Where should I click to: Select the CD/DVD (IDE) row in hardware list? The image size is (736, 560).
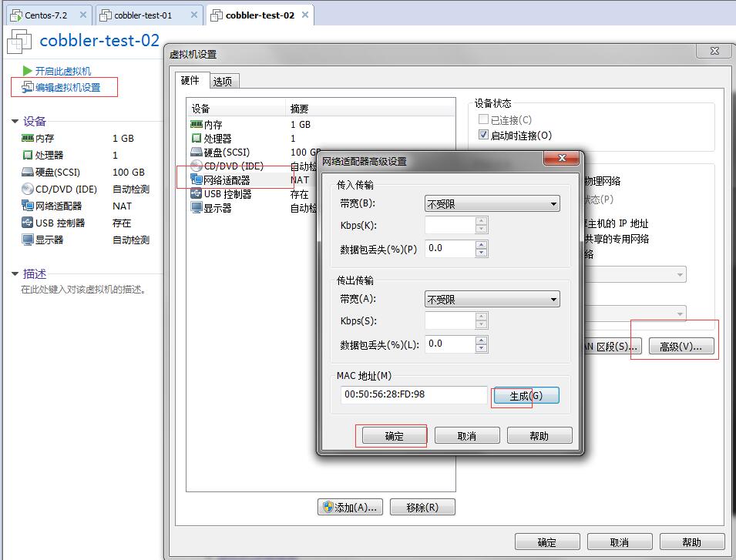click(x=253, y=166)
